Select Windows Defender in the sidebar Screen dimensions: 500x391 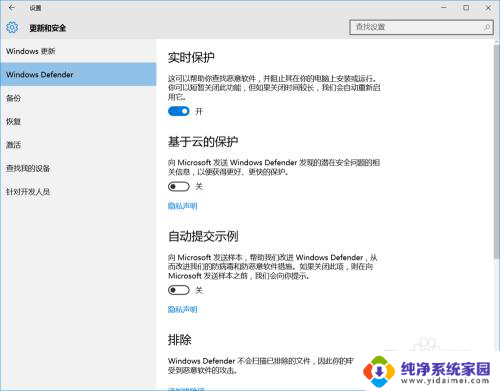pyautogui.click(x=78, y=74)
